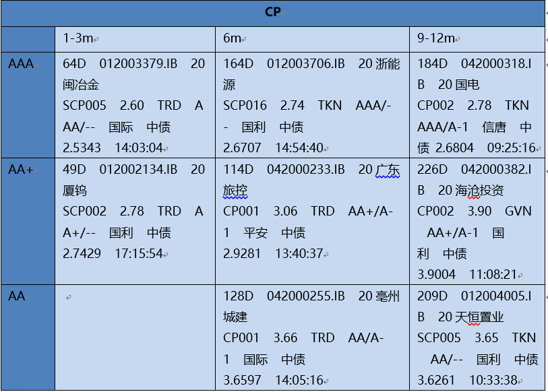Click valuation 3.6597
Viewport: 548px width, 392px height.
click(242, 380)
